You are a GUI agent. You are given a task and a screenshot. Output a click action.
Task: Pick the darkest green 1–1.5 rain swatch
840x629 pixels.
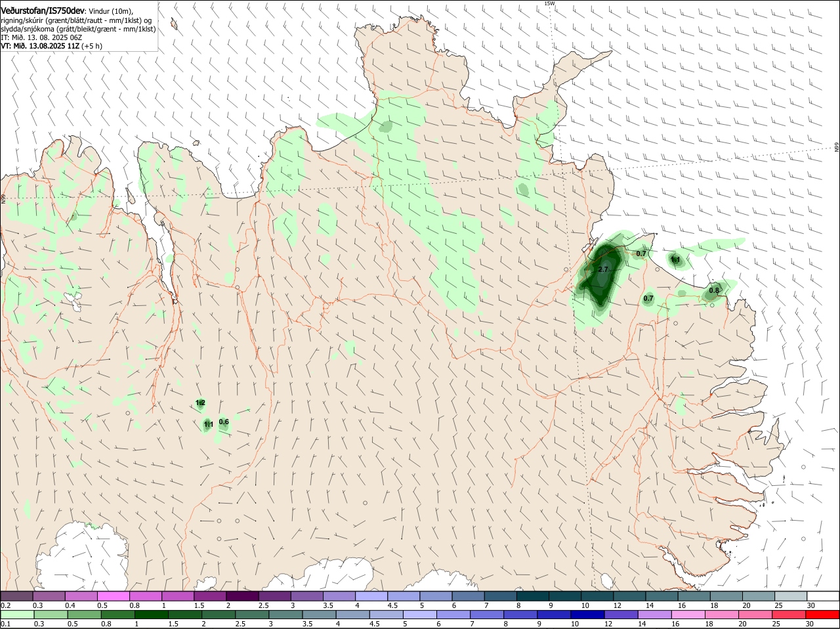[x=151, y=615]
